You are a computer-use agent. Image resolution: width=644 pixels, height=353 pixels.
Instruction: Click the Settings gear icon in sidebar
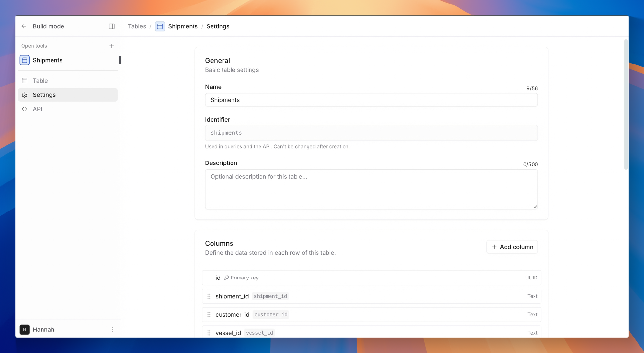pos(24,95)
